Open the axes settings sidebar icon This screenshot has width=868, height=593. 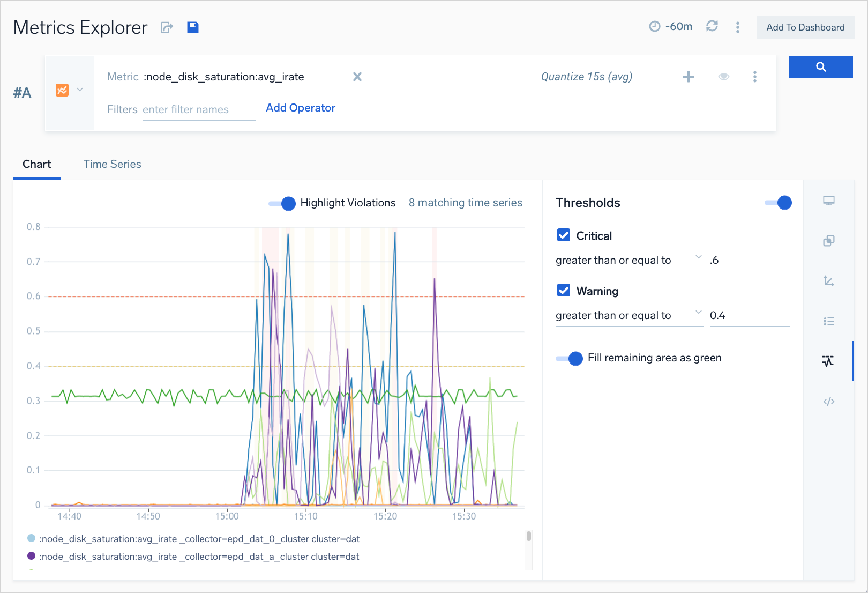[x=828, y=281]
